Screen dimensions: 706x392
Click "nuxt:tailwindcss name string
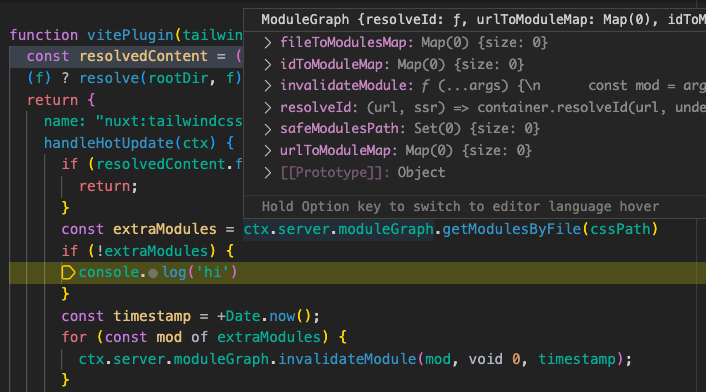[x=169, y=122]
